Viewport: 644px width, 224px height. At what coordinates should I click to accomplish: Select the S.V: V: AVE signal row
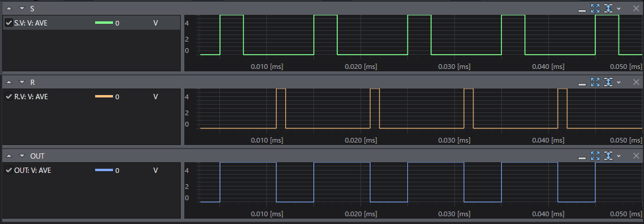click(92, 23)
